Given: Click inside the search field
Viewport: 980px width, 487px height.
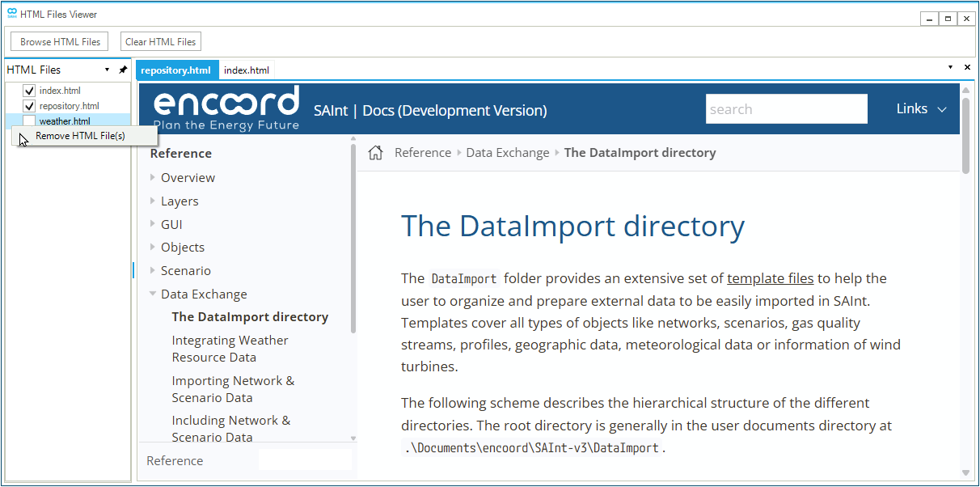Looking at the screenshot, I should coord(786,108).
